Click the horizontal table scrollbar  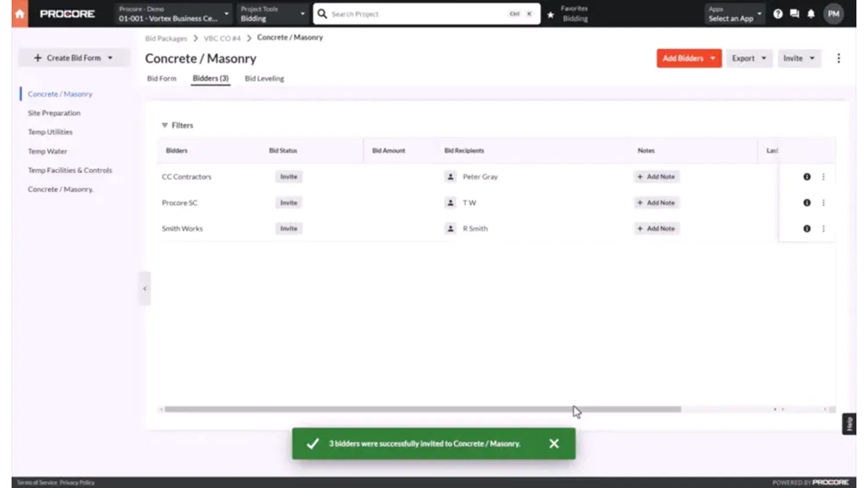point(422,409)
